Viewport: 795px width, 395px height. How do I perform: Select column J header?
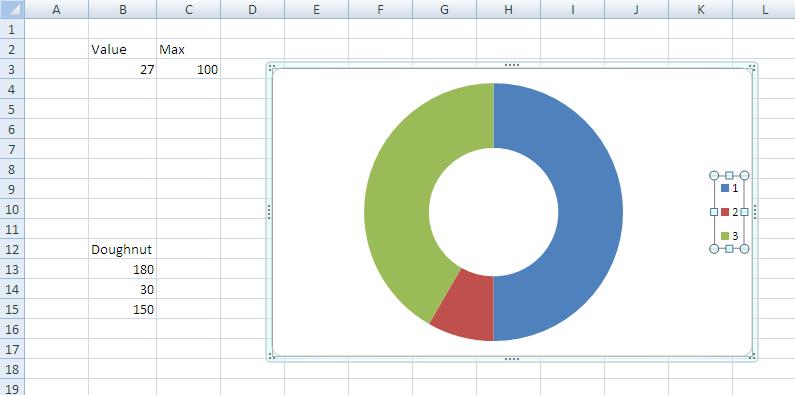636,9
